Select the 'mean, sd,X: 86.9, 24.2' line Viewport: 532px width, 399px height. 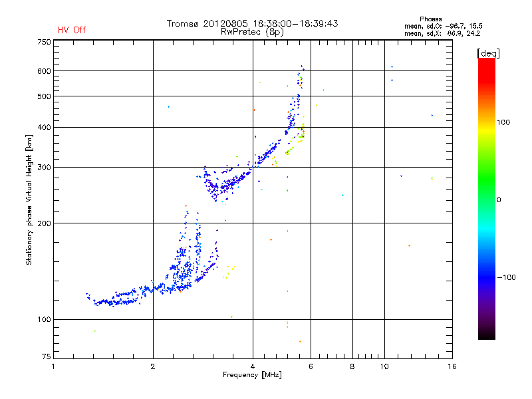[442, 33]
